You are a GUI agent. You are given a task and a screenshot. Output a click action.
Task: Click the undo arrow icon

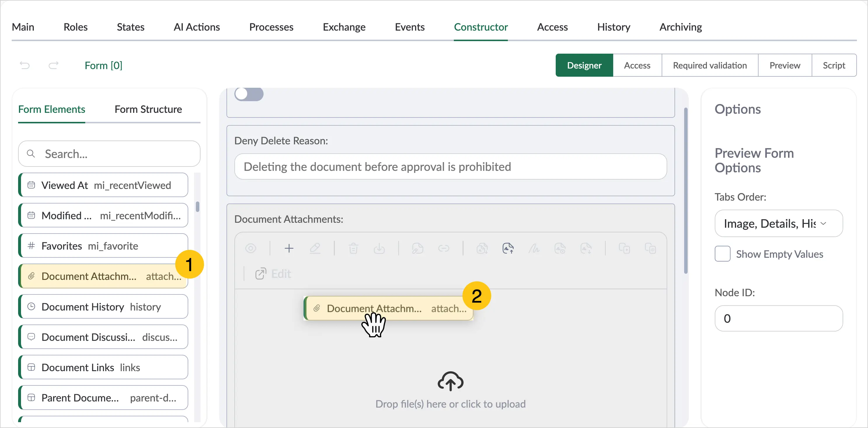point(25,65)
